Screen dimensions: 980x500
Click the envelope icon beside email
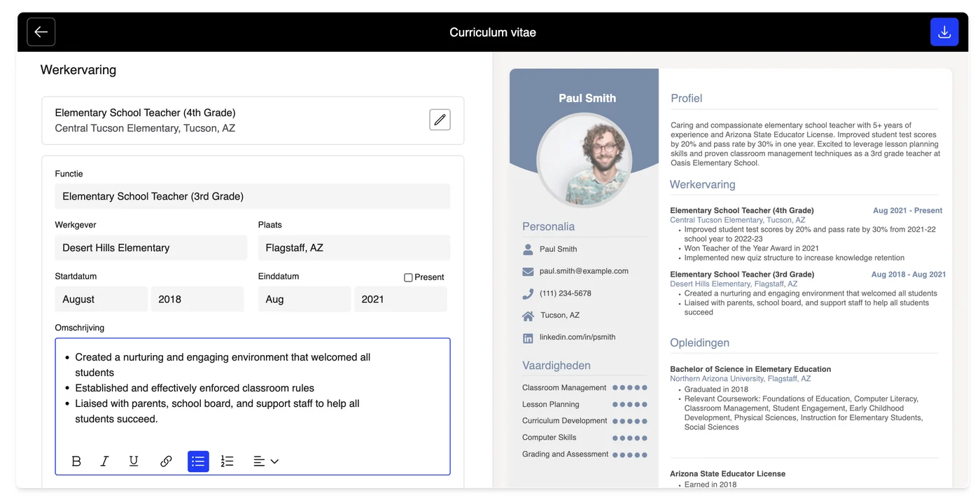coord(528,272)
